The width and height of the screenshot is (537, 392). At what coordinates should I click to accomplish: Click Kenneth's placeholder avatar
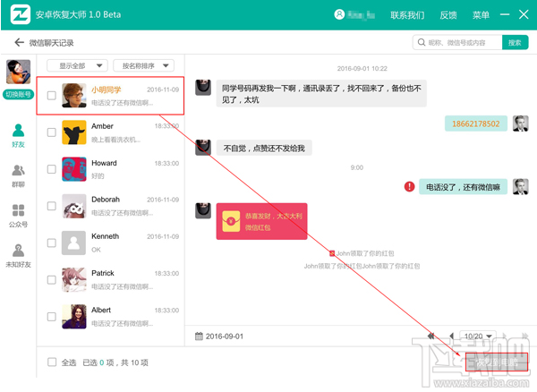[73, 243]
